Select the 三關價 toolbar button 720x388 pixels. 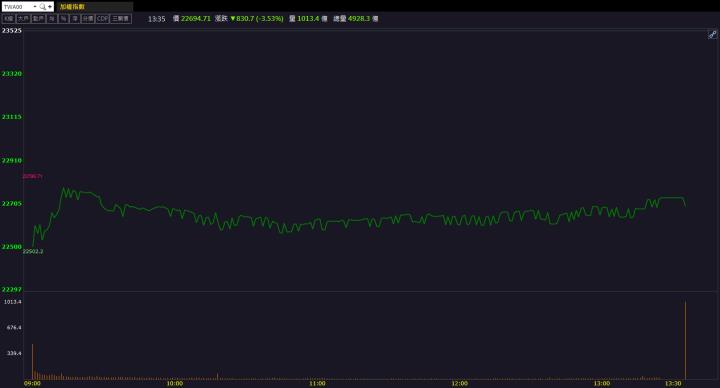tap(121, 19)
